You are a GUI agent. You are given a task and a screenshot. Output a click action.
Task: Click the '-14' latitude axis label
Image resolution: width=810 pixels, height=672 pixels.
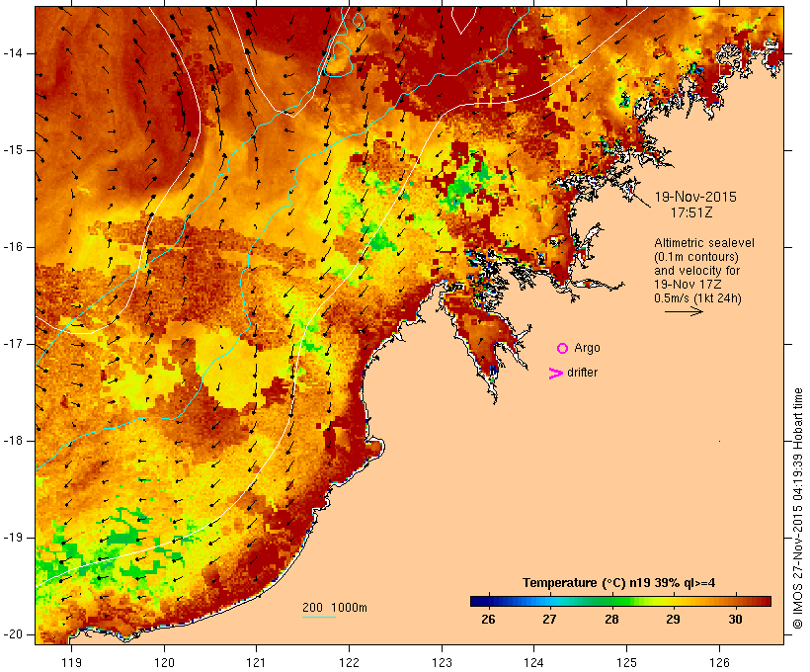pos(13,53)
